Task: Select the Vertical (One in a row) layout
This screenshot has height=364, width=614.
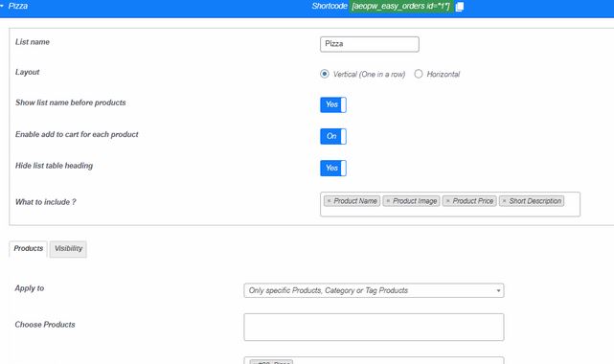Action: tap(324, 74)
